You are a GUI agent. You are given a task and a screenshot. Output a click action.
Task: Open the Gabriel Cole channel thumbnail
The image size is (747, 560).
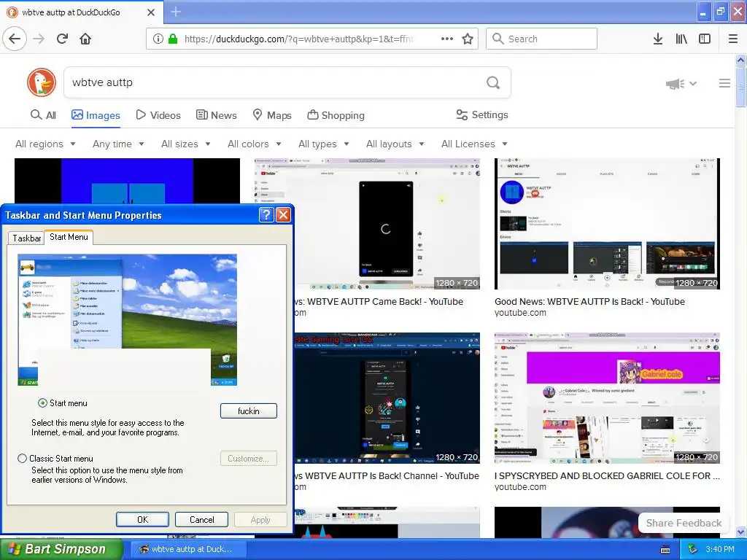[x=607, y=398]
